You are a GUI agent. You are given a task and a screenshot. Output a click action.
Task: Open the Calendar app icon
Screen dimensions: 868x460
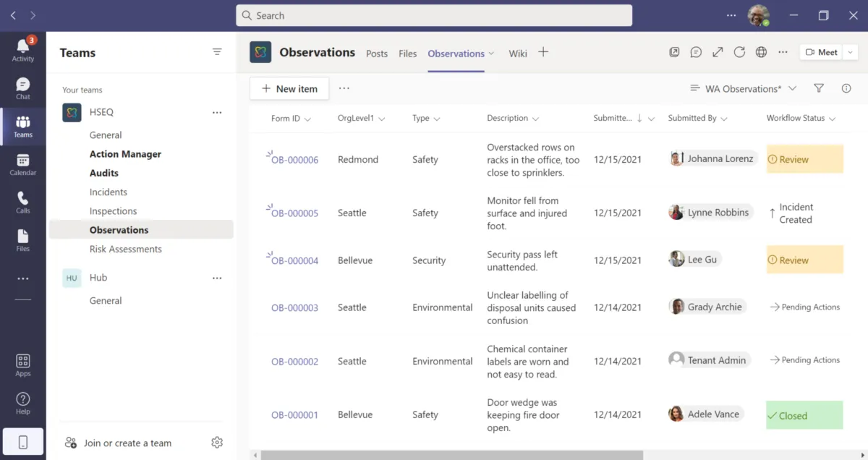(x=22, y=164)
